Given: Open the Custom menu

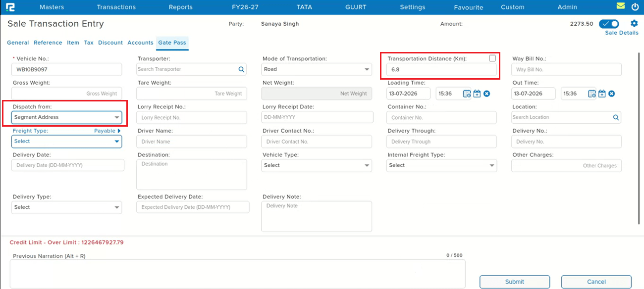Looking at the screenshot, I should pos(513,7).
